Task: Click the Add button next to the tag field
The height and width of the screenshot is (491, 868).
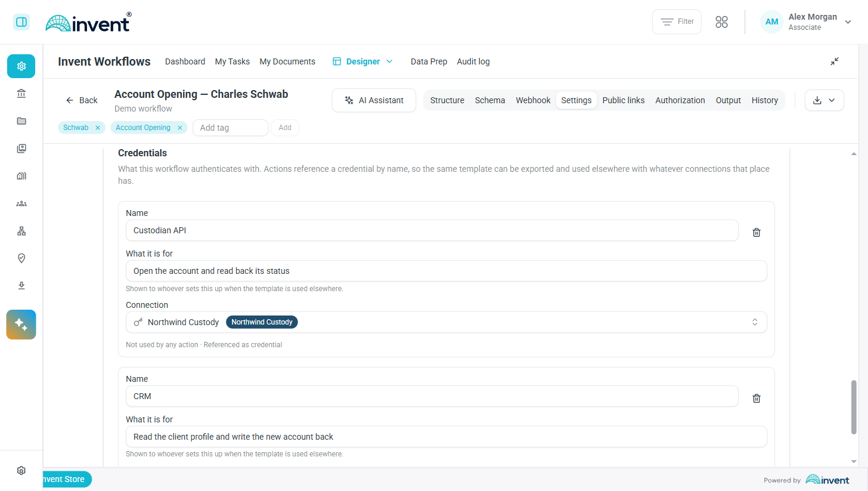Action: [285, 128]
